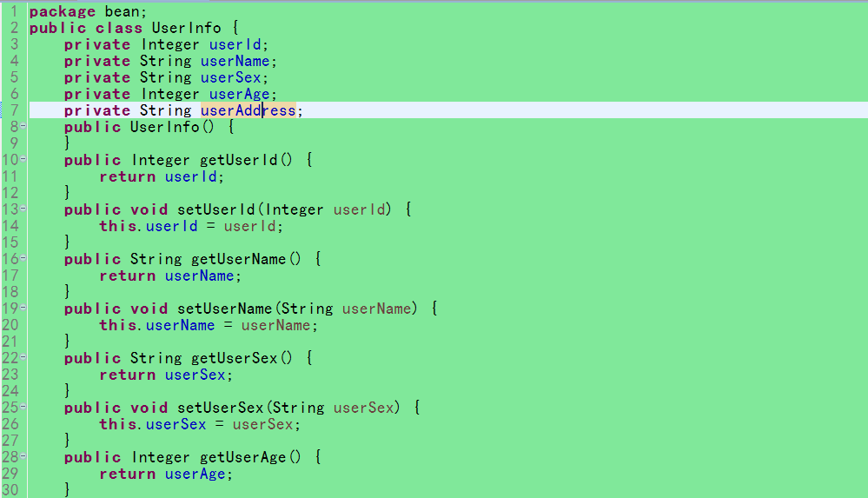Screen dimensions: 868x498
Task: Click 'userAge' in the line 6 field declaration
Action: [x=239, y=94]
